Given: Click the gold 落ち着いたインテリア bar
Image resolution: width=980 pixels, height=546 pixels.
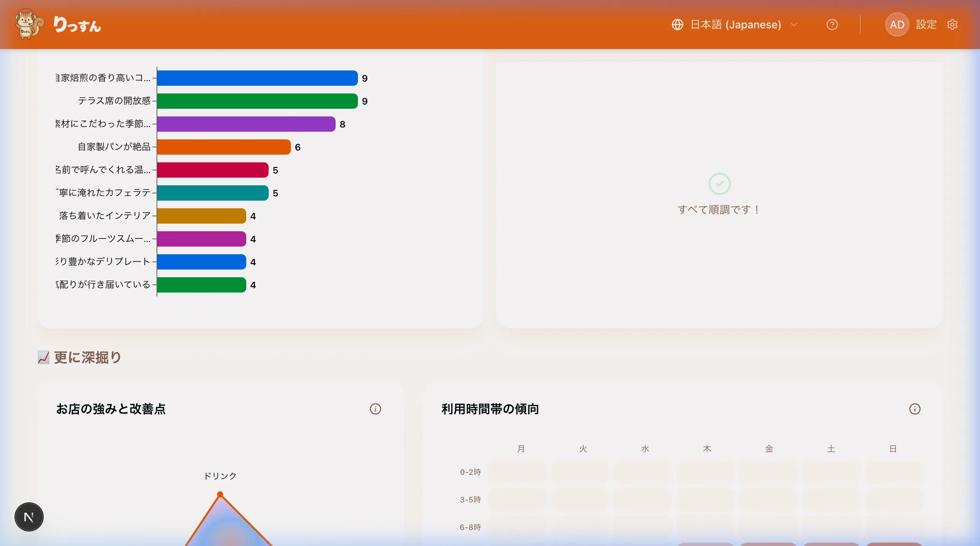Looking at the screenshot, I should (x=202, y=216).
